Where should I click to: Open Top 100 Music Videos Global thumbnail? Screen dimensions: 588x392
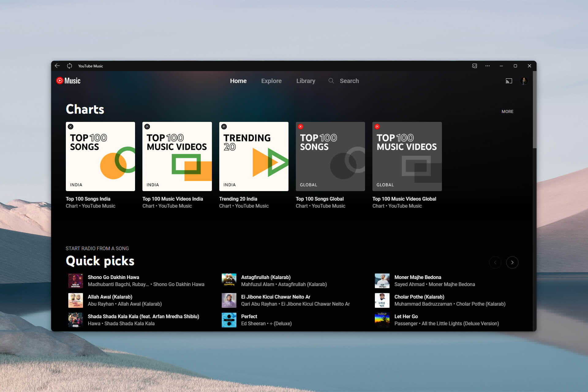tap(407, 156)
